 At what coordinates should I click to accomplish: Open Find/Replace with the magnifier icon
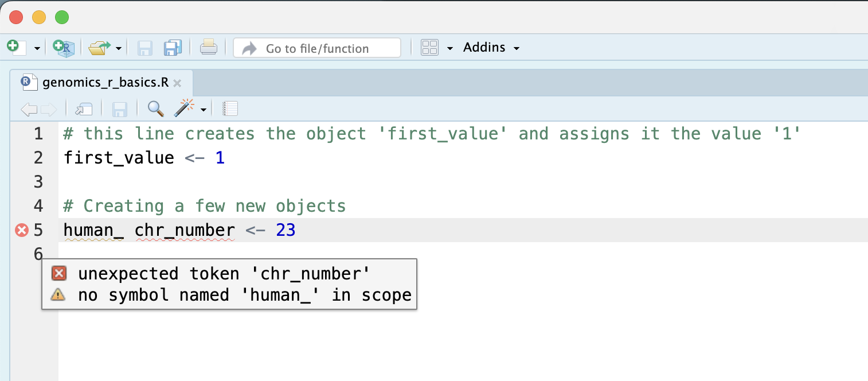(155, 108)
